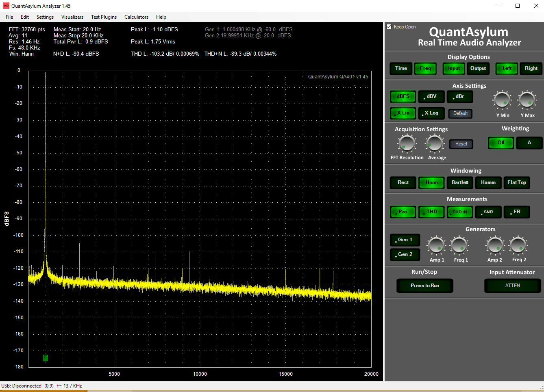
Task: Select the Flat Top window
Action: point(517,182)
